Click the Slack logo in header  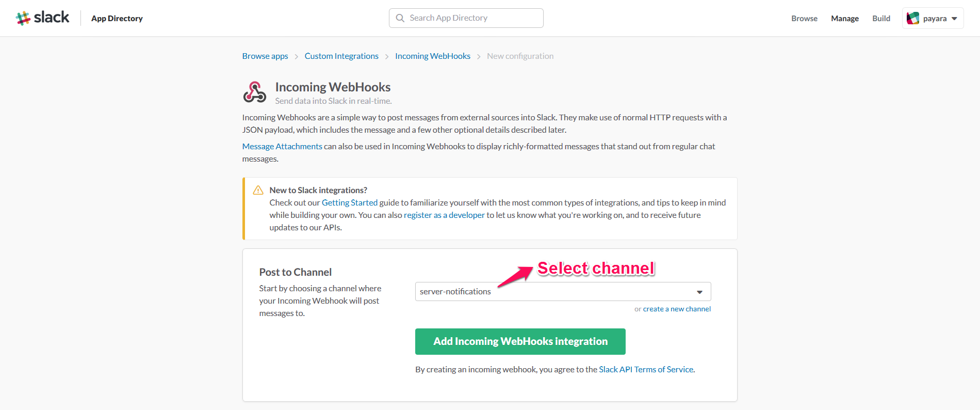(42, 18)
